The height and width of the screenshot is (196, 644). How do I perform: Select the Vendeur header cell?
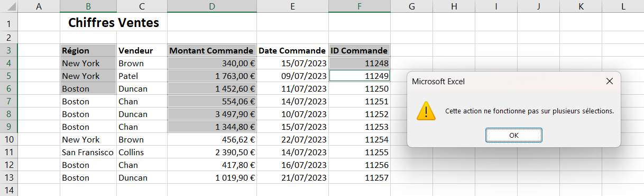142,51
